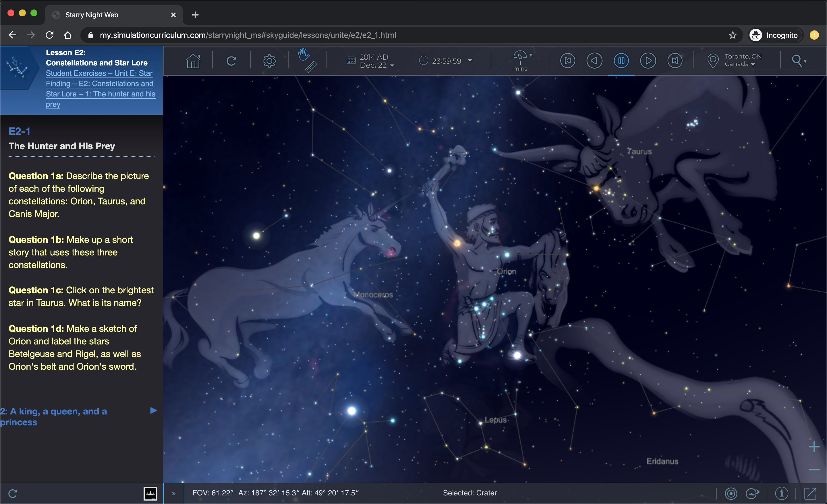
Task: Toggle the field-of-view target icon
Action: coord(732,493)
